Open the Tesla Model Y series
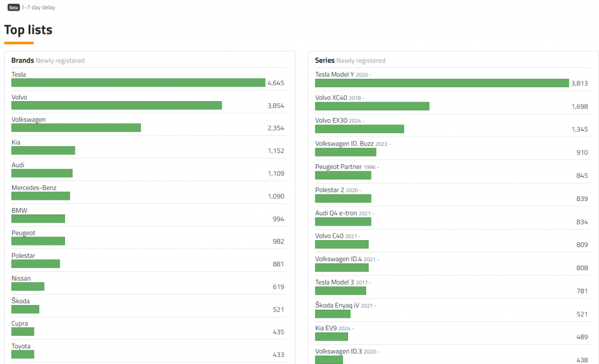This screenshot has width=599, height=364. 334,75
